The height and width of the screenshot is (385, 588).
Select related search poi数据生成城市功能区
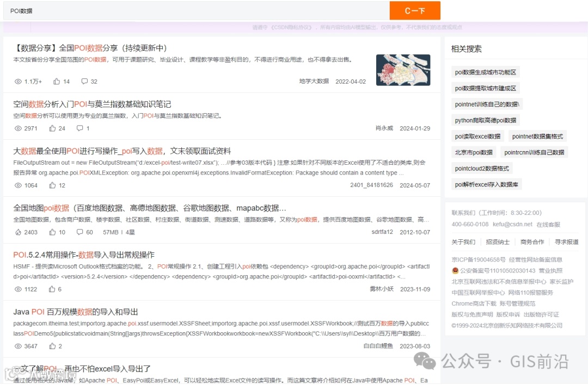pos(485,72)
